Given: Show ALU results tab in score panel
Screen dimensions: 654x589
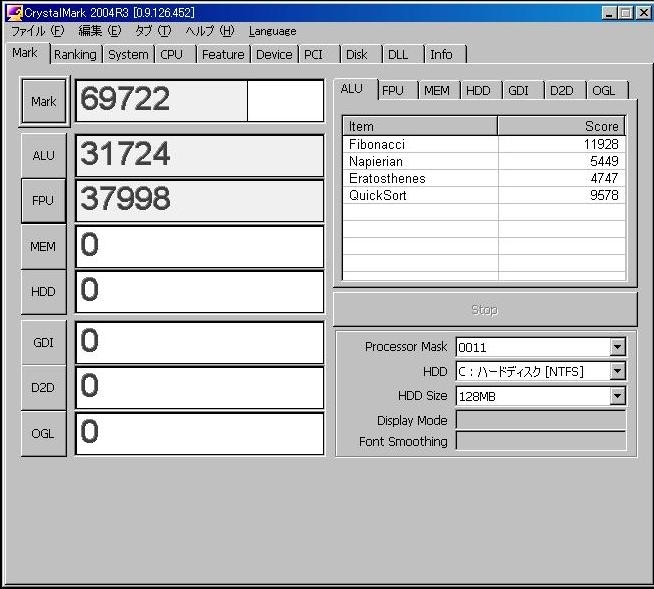Looking at the screenshot, I should (355, 89).
